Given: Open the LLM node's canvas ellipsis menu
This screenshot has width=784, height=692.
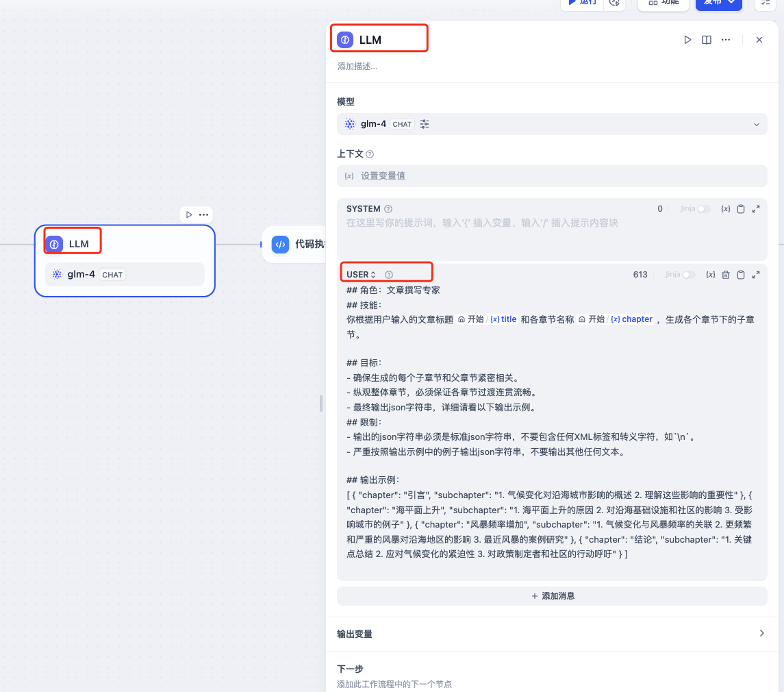Looking at the screenshot, I should 204,214.
